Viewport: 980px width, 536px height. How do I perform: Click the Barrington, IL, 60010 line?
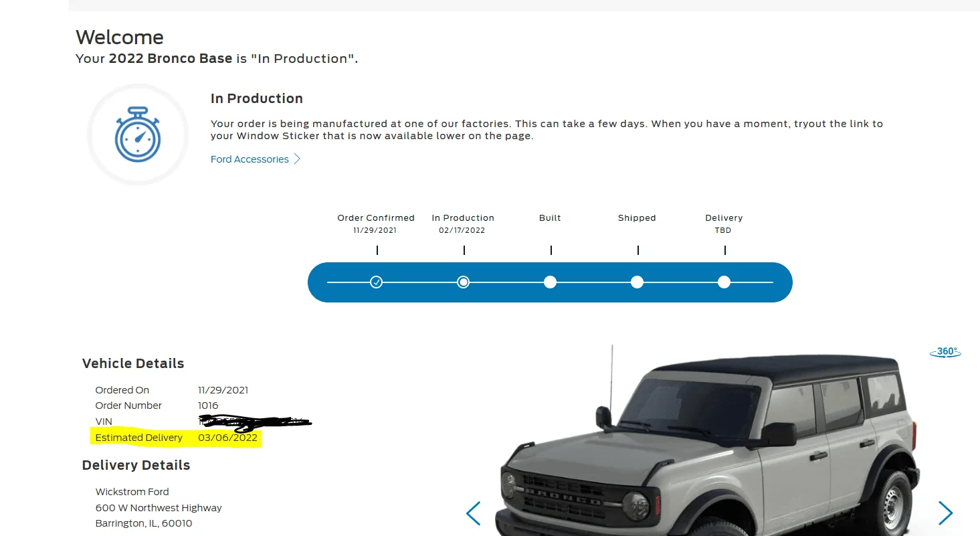tap(144, 523)
